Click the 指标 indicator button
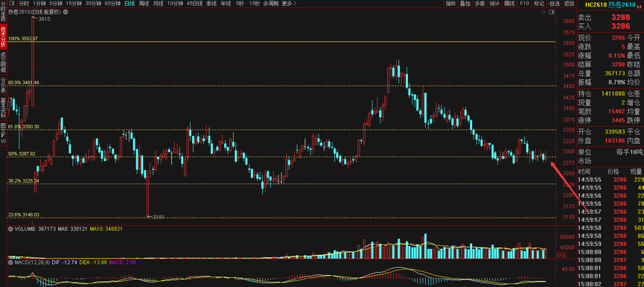This screenshot has height=287, width=644. pos(450,3)
